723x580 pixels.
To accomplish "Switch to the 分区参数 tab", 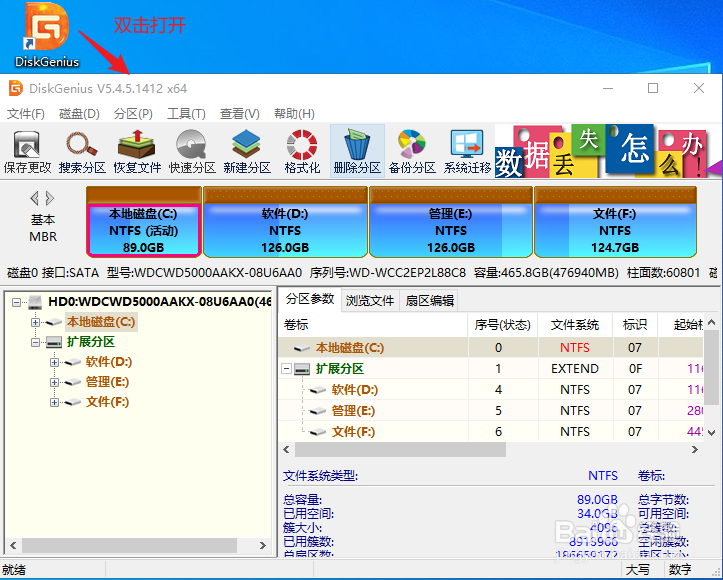I will [x=310, y=299].
